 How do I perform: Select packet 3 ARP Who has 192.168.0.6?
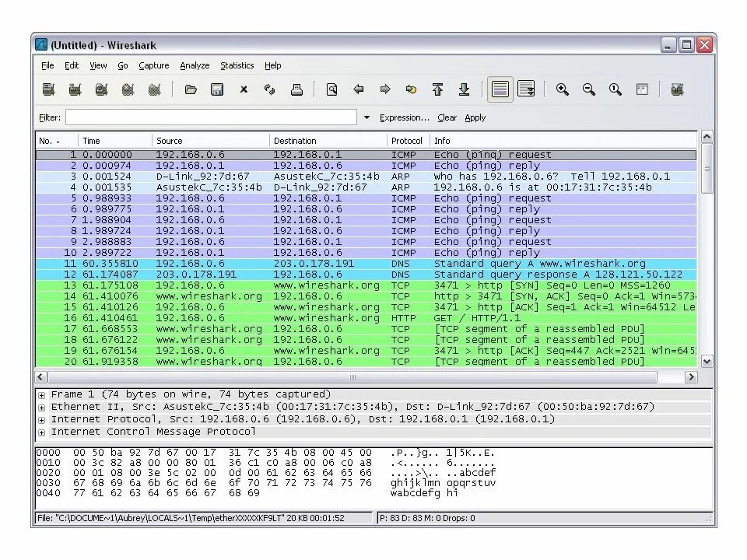[366, 177]
